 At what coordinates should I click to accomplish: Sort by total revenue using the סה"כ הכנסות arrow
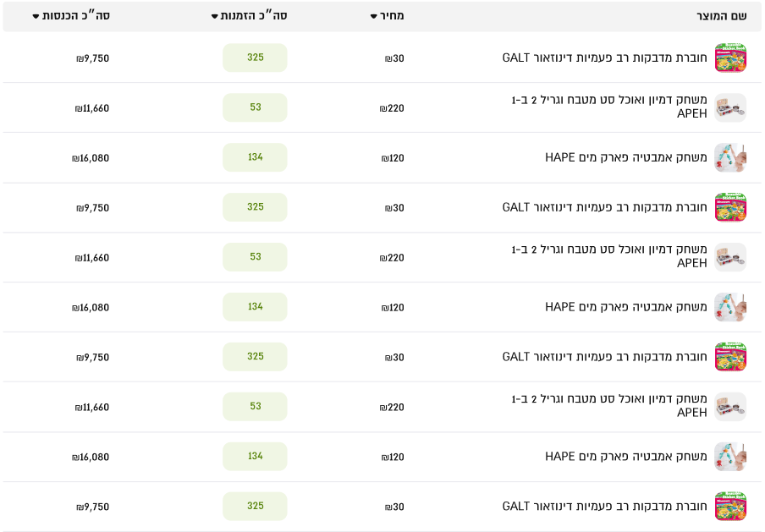pyautogui.click(x=36, y=17)
